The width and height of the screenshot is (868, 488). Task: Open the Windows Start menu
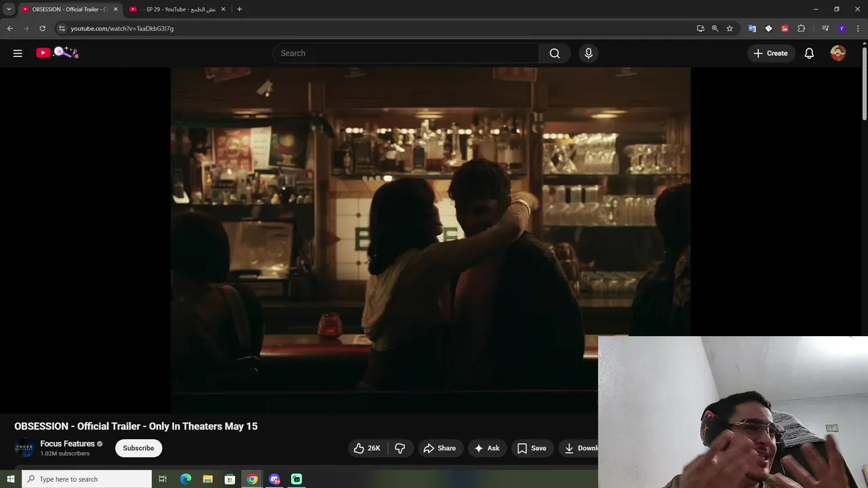pyautogui.click(x=10, y=479)
